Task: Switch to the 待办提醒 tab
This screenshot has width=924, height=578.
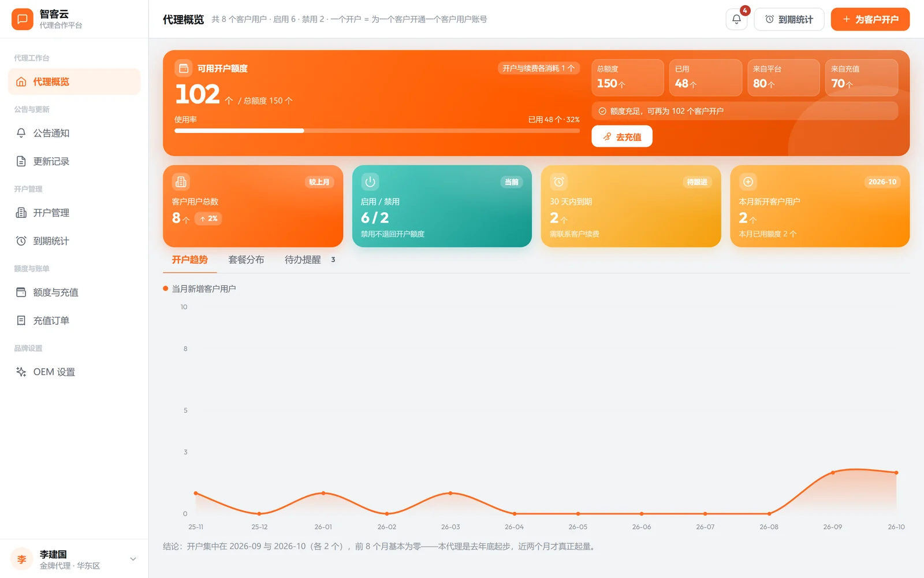Action: 310,260
